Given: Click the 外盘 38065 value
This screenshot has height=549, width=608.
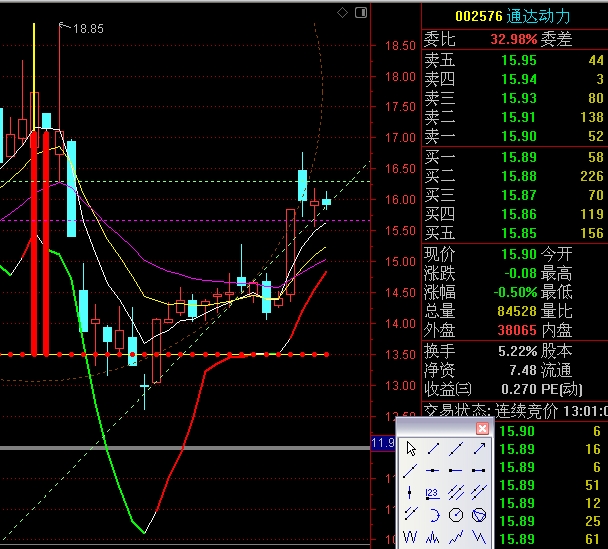Looking at the screenshot, I should [517, 330].
